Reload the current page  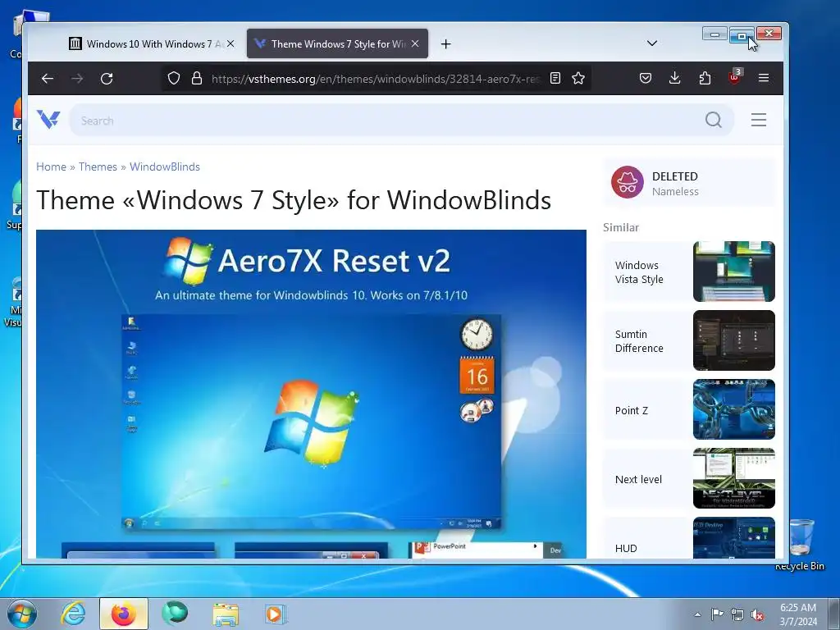click(107, 79)
